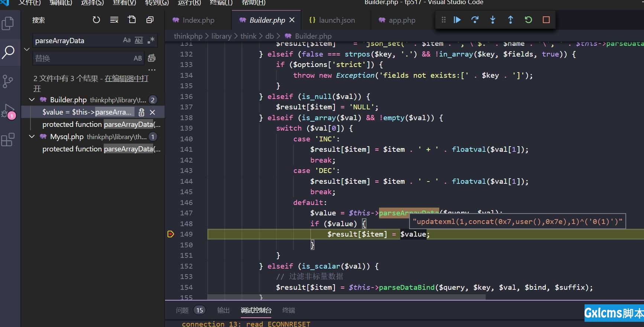This screenshot has height=327, width=644.
Task: Refresh the search results
Action: tap(96, 20)
